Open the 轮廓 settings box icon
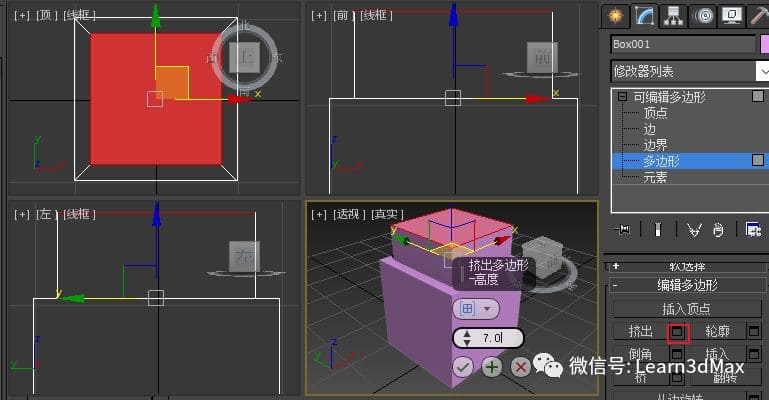The width and height of the screenshot is (769, 400). (x=754, y=332)
